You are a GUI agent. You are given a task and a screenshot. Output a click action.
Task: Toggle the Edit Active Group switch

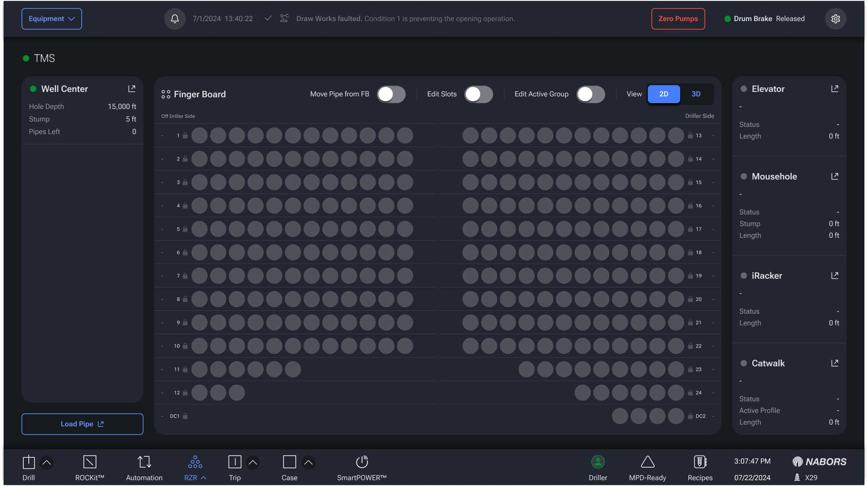[x=590, y=94]
